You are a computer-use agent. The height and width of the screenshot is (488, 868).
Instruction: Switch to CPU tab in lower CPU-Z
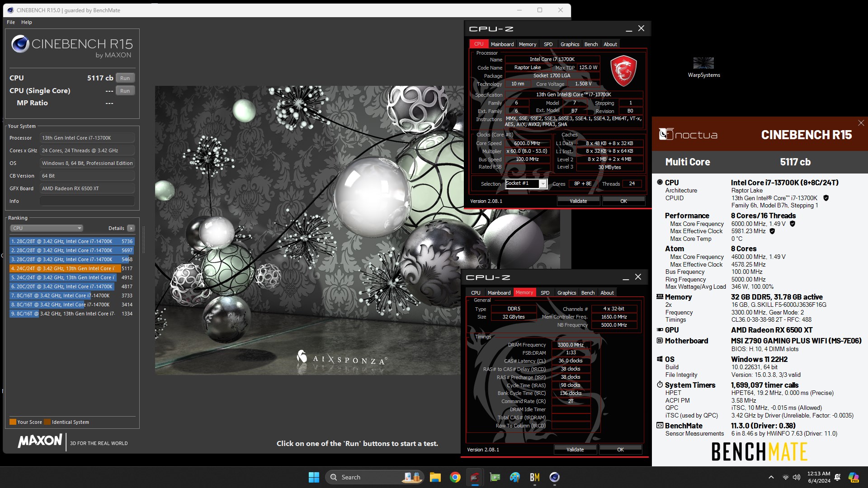click(x=476, y=293)
